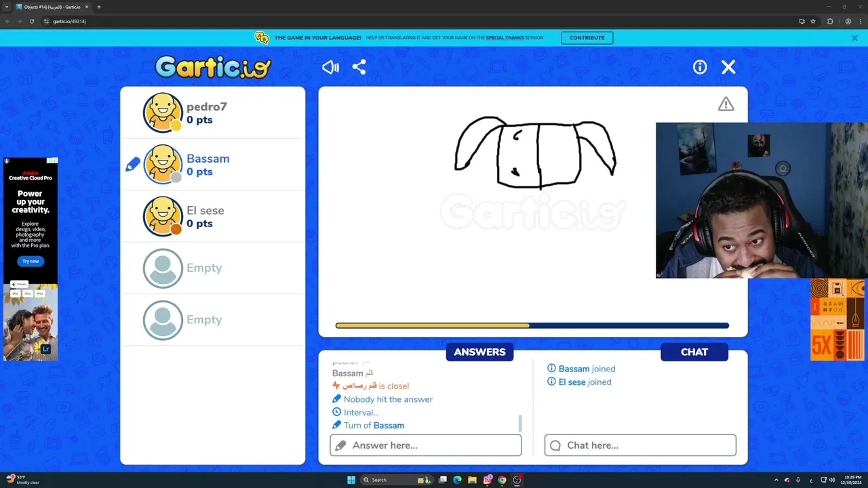Open the Windows Start menu
The image size is (868, 488).
click(351, 480)
